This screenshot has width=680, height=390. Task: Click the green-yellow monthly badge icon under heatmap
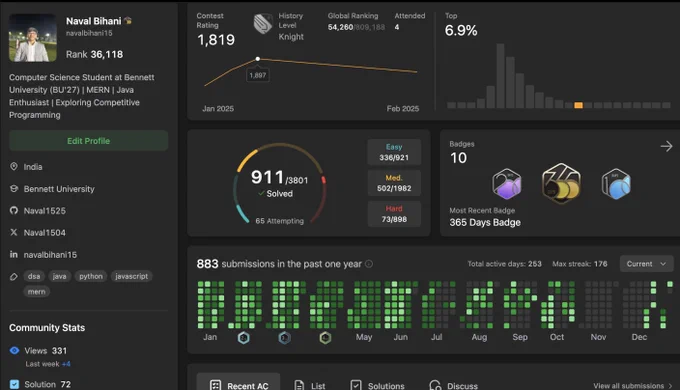[325, 338]
